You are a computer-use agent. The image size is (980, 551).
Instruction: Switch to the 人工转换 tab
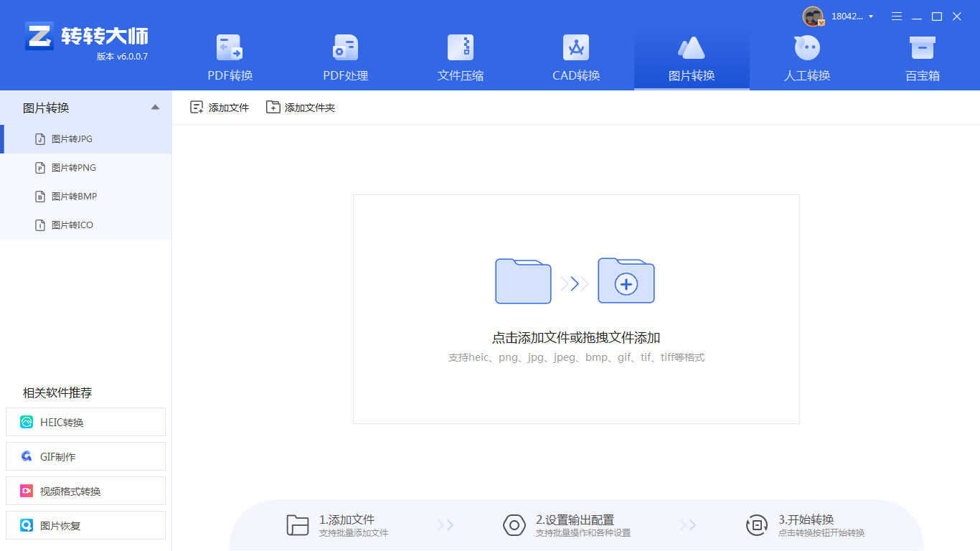point(807,59)
